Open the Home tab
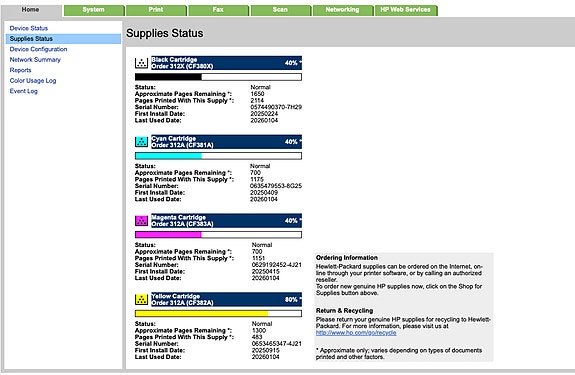 tap(30, 10)
